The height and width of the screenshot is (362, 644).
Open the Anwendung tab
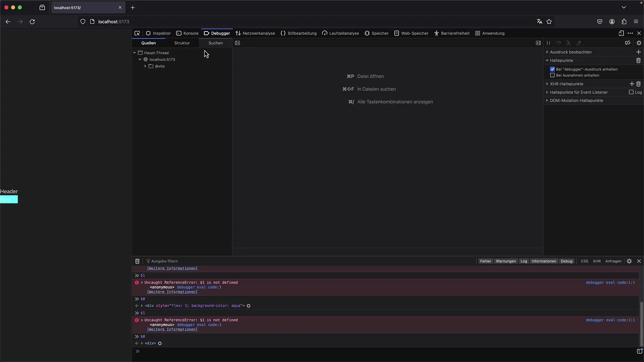pos(490,33)
